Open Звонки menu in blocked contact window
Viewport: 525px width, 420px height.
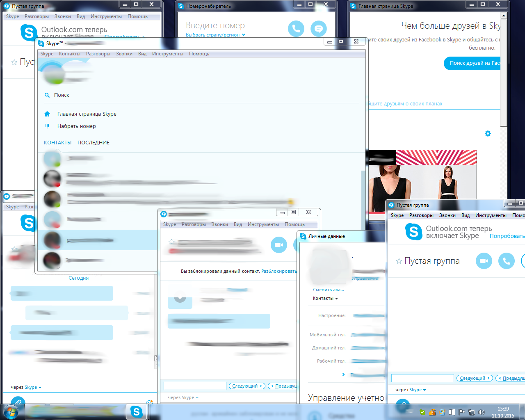[x=219, y=224]
